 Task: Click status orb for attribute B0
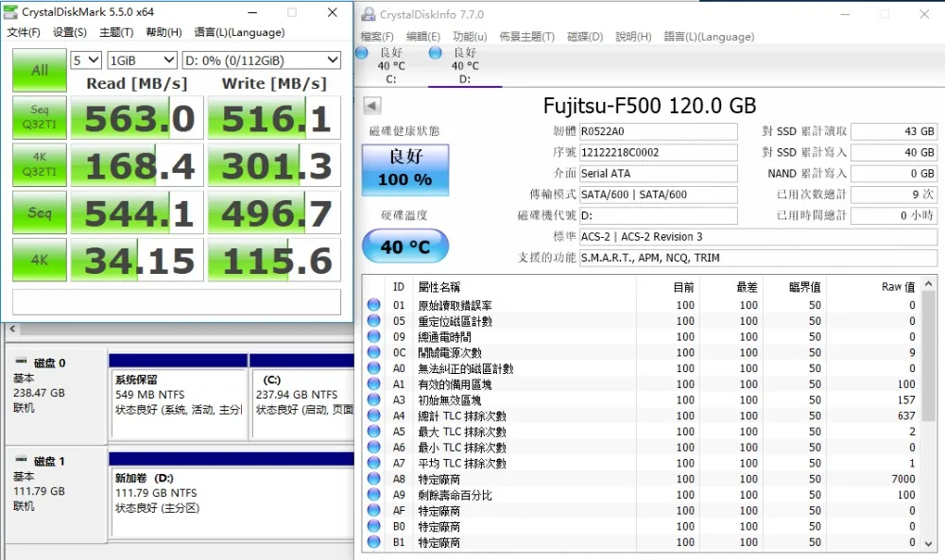(x=373, y=526)
